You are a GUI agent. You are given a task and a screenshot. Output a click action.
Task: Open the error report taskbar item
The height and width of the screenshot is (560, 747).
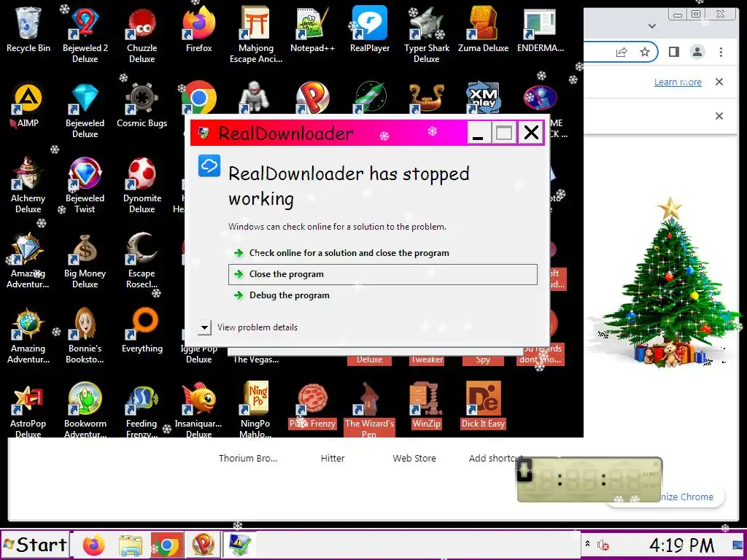click(x=239, y=545)
